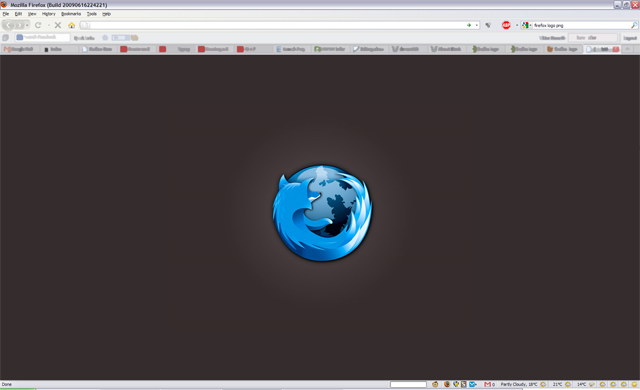The image size is (640, 390).
Task: Click the cloud icon right of 14°C
Action: pos(592,384)
